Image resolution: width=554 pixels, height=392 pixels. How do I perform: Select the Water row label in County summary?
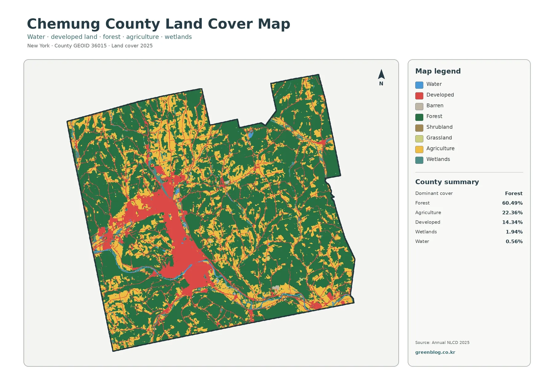pos(422,241)
